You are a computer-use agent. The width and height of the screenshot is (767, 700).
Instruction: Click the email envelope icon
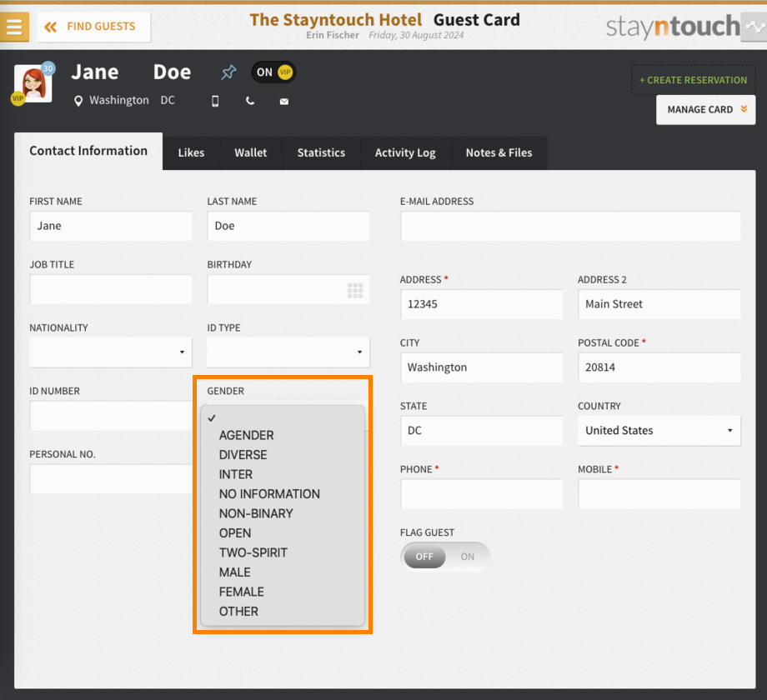[283, 102]
